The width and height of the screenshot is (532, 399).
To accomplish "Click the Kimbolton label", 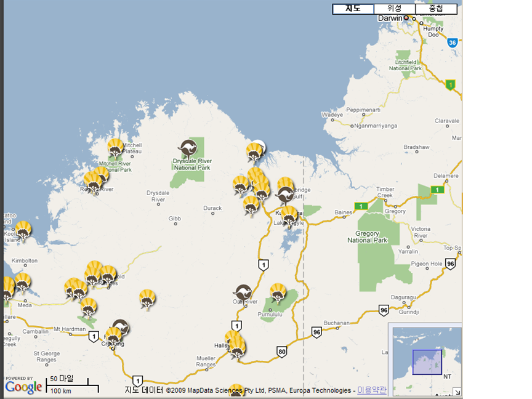I will pos(25,260).
